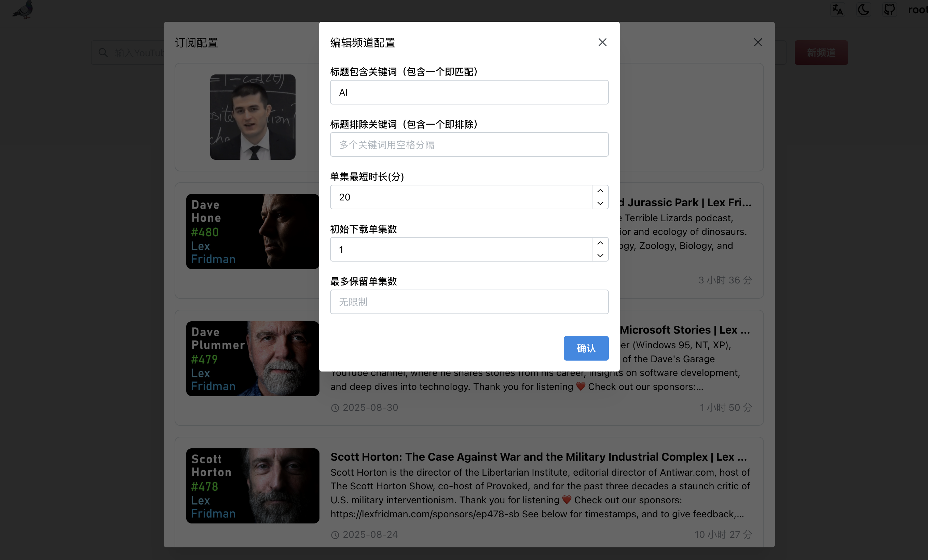Open the Scott Horton episode title
The height and width of the screenshot is (560, 928).
click(538, 457)
